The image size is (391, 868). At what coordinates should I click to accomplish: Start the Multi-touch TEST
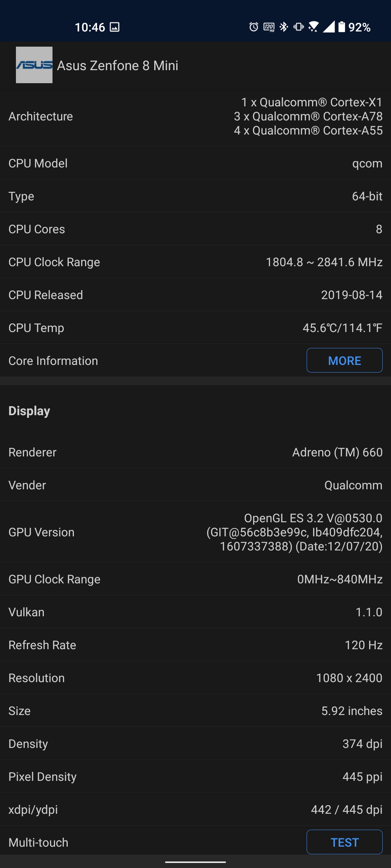(344, 842)
